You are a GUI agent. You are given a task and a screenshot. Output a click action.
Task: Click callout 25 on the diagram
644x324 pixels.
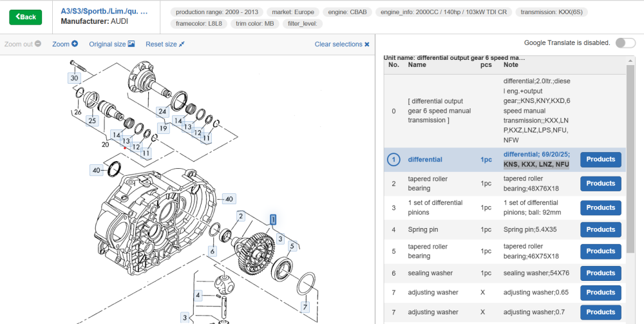click(x=92, y=120)
